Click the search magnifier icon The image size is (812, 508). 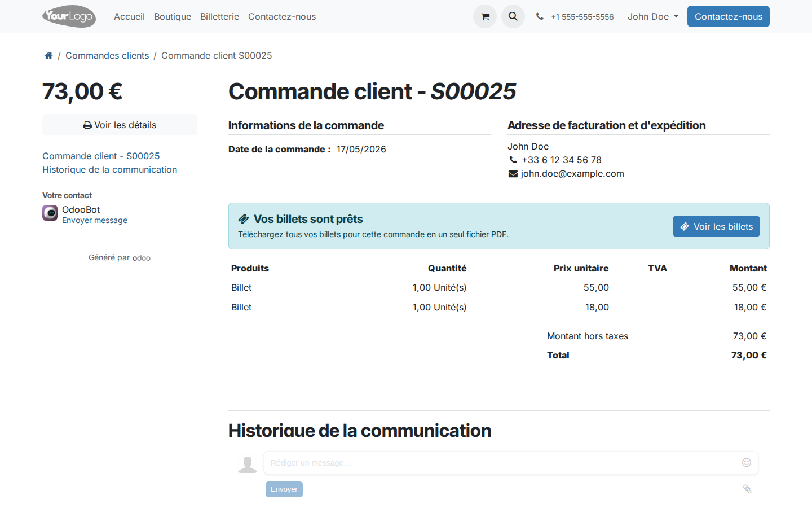513,16
